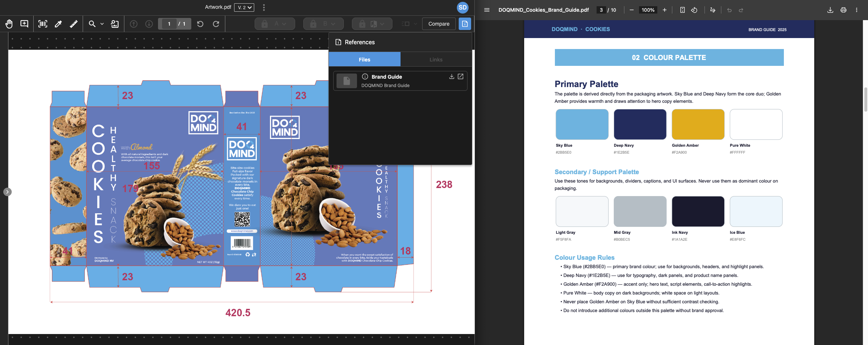Expand the zoom magnifier options arrow
The height and width of the screenshot is (345, 868).
pyautogui.click(x=102, y=24)
